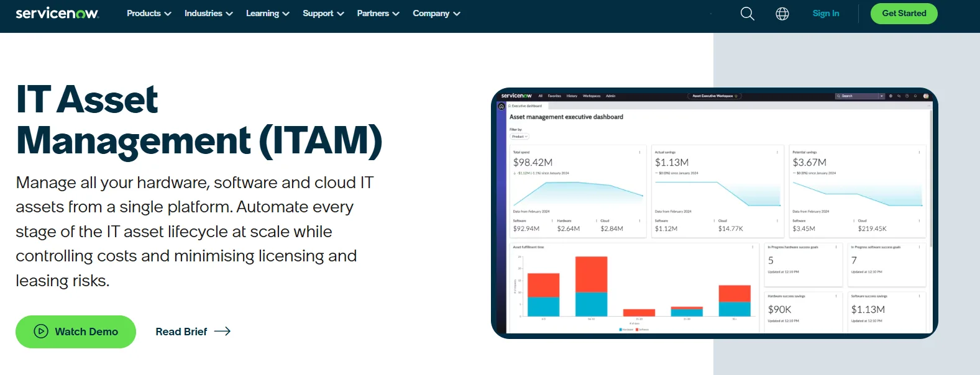Expand the Products menu
The height and width of the screenshot is (375, 980).
149,13
